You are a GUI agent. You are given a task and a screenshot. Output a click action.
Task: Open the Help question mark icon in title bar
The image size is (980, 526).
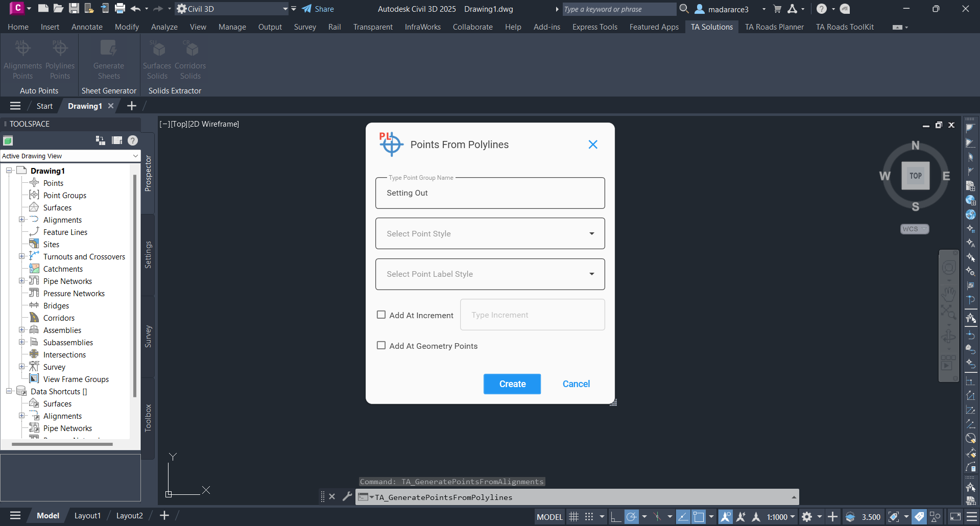click(x=821, y=9)
